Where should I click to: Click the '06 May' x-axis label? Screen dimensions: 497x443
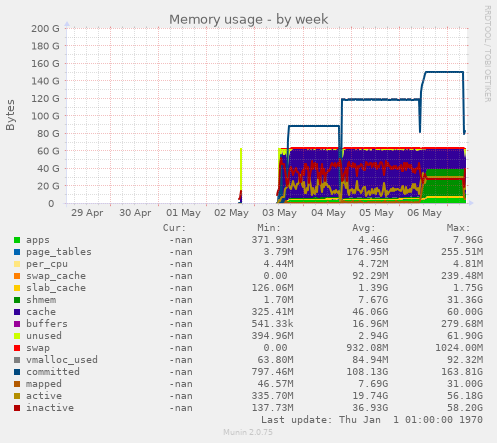pos(424,213)
